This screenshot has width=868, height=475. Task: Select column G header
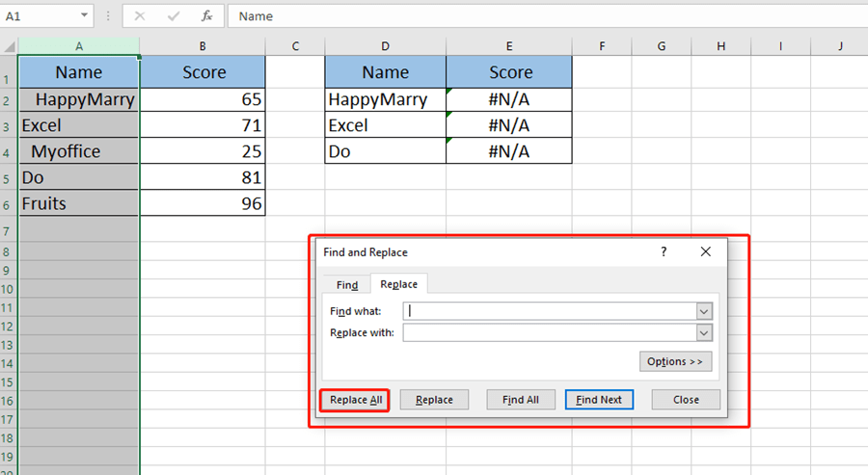pyautogui.click(x=662, y=46)
